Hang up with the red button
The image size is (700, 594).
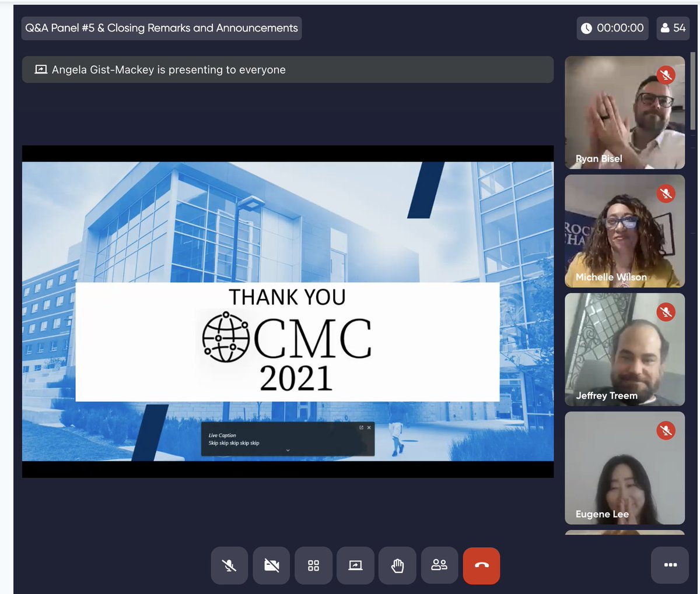point(481,565)
